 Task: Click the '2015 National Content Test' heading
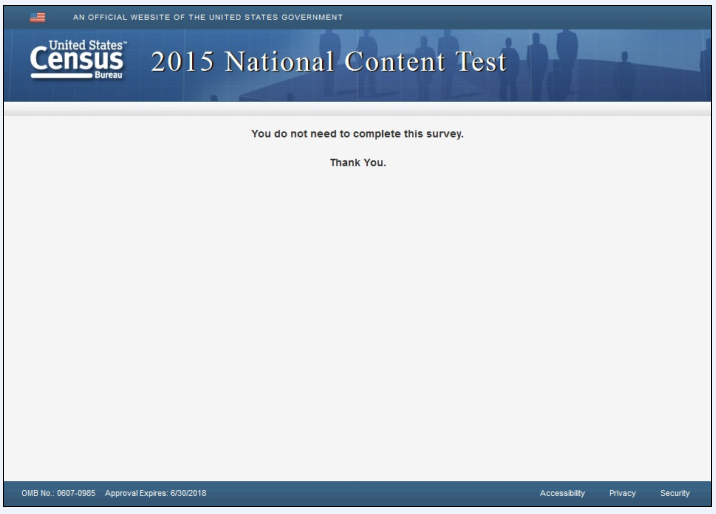[x=329, y=62]
